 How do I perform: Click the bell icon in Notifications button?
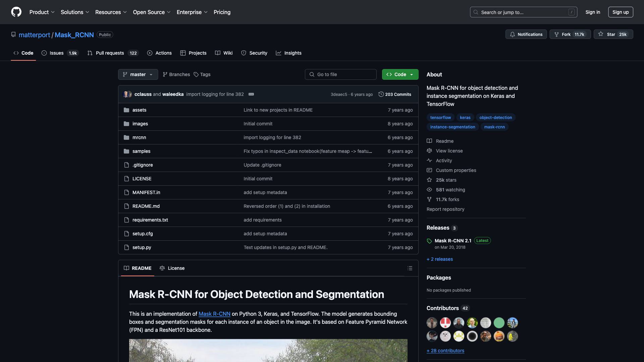(x=513, y=35)
